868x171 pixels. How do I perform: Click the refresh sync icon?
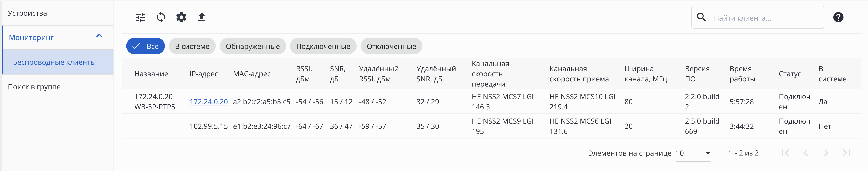[x=161, y=17]
